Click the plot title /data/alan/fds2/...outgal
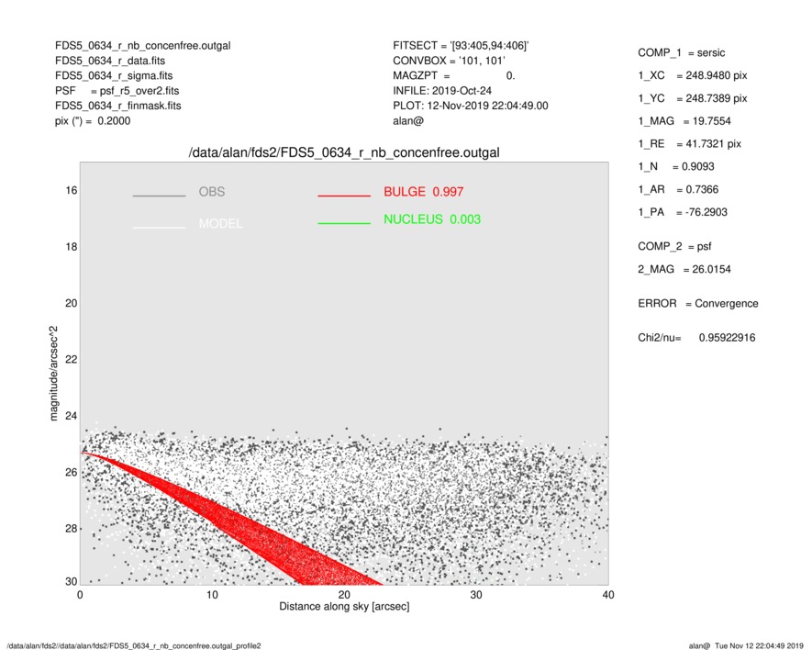812x650 pixels. pos(344,153)
